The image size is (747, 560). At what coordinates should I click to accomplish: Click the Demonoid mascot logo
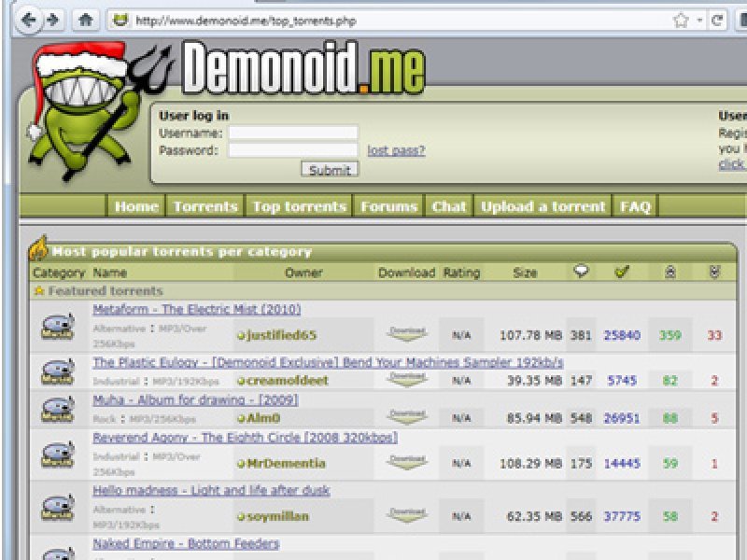[79, 103]
